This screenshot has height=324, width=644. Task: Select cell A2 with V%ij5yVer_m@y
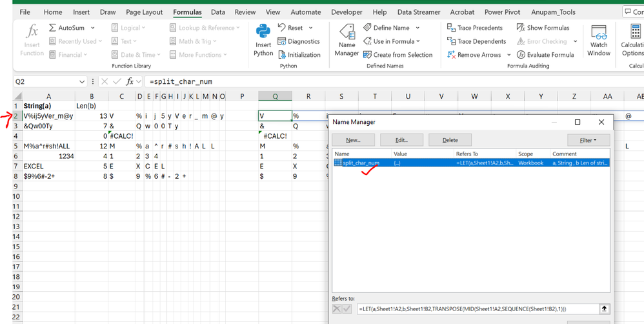(x=48, y=116)
